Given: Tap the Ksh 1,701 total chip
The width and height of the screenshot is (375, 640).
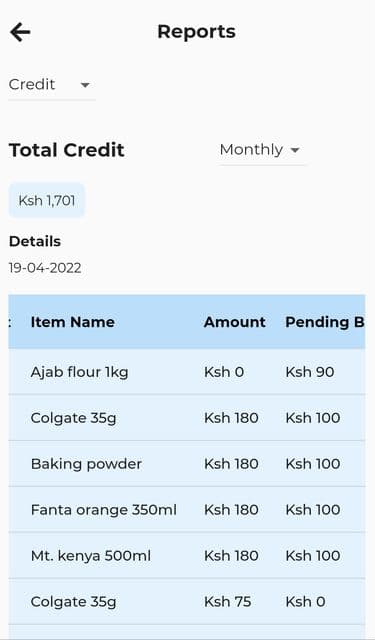Looking at the screenshot, I should tap(47, 200).
